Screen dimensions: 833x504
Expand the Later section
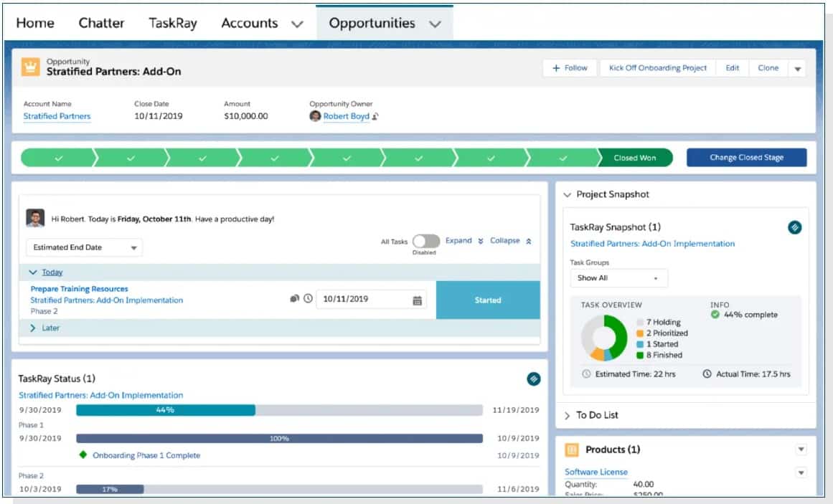click(x=33, y=328)
